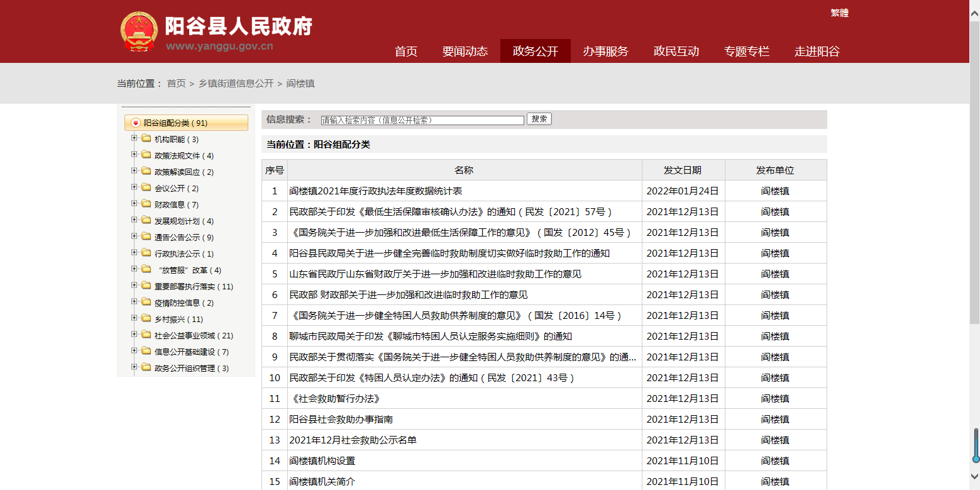980x490 pixels.
Task: Click folder icon next to 重要部署执行落实
Action: pyautogui.click(x=146, y=286)
